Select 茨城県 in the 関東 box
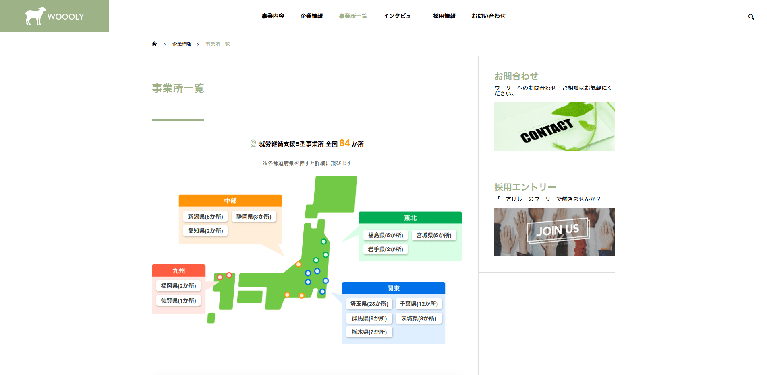This screenshot has height=375, width=767. 418,318
